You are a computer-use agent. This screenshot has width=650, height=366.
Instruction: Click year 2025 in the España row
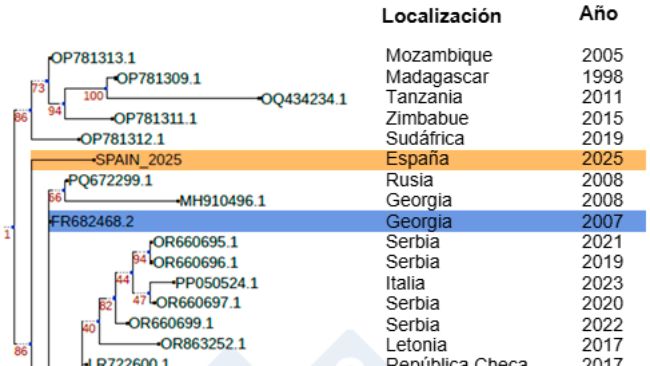[602, 159]
